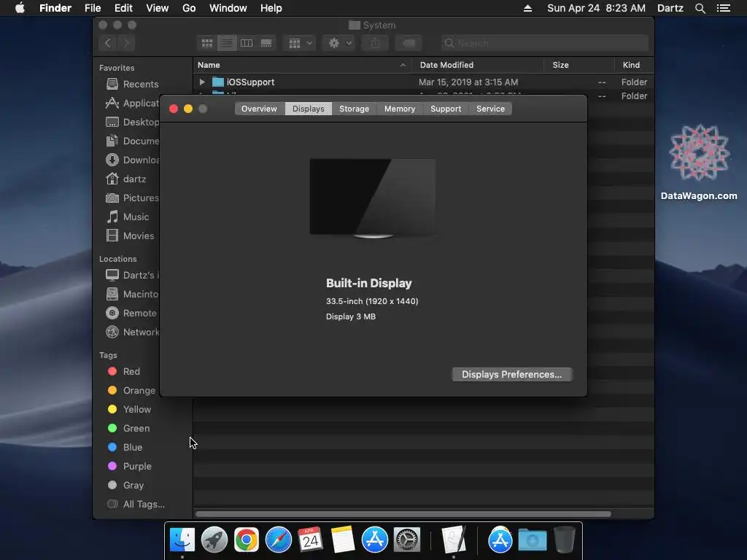Toggle Name column sort arrow
747x560 pixels.
coord(403,65)
